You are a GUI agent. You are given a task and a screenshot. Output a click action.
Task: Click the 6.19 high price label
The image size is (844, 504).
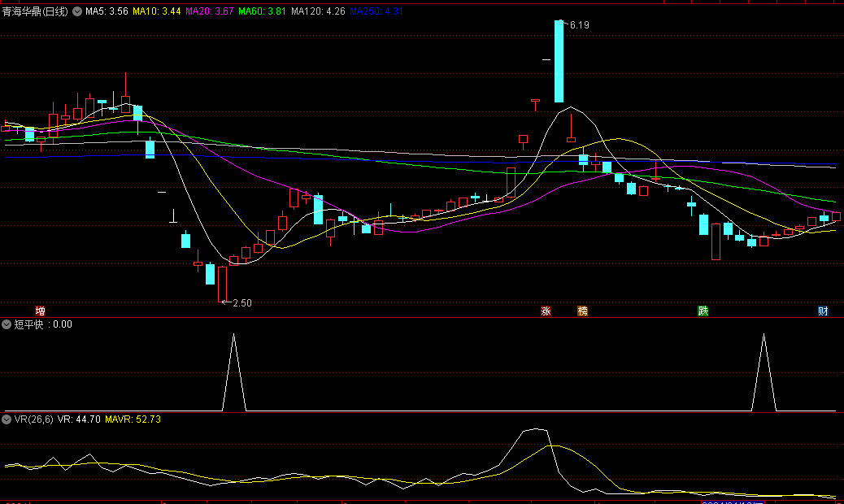579,25
